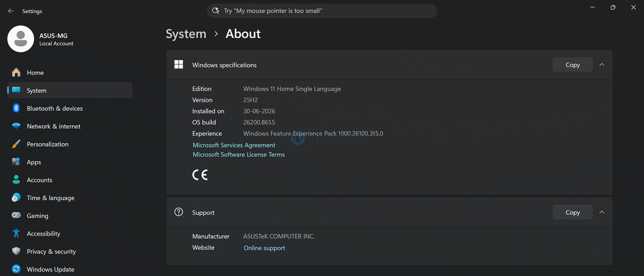This screenshot has height=276, width=644.
Task: Go to Bluetooth & devices
Action: click(x=70, y=108)
